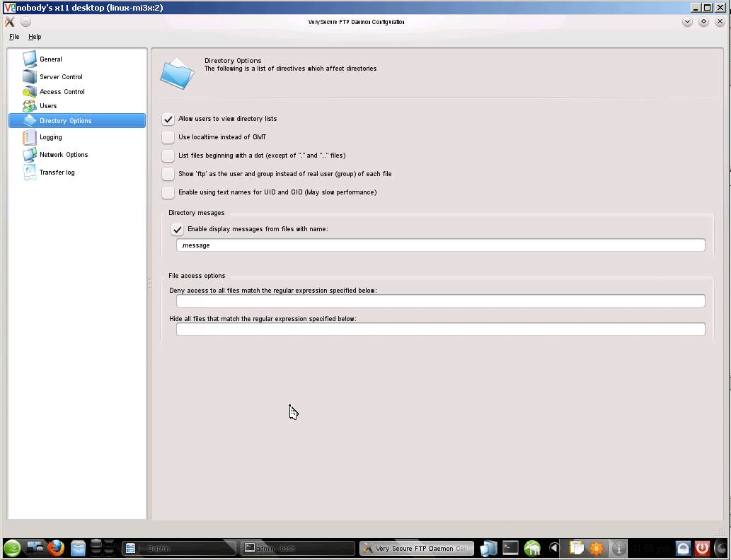Viewport: 731px width, 560px height.
Task: Click the .message filename input field
Action: tap(441, 245)
